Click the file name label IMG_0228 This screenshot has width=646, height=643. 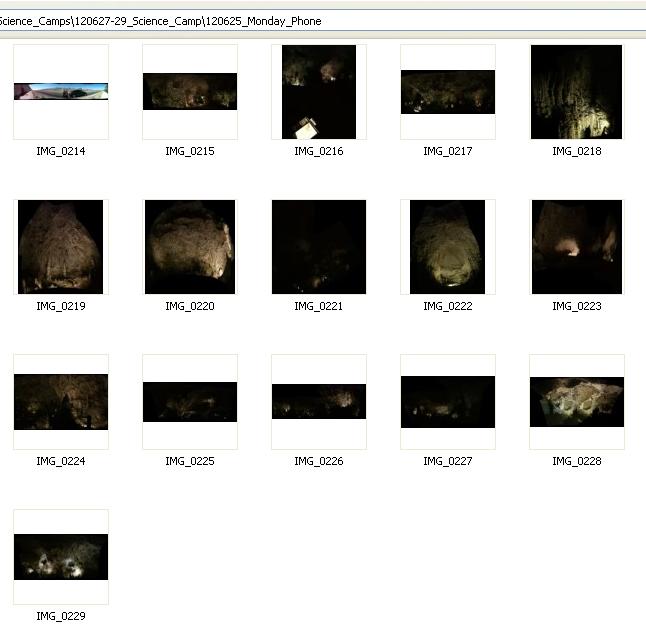click(x=577, y=461)
